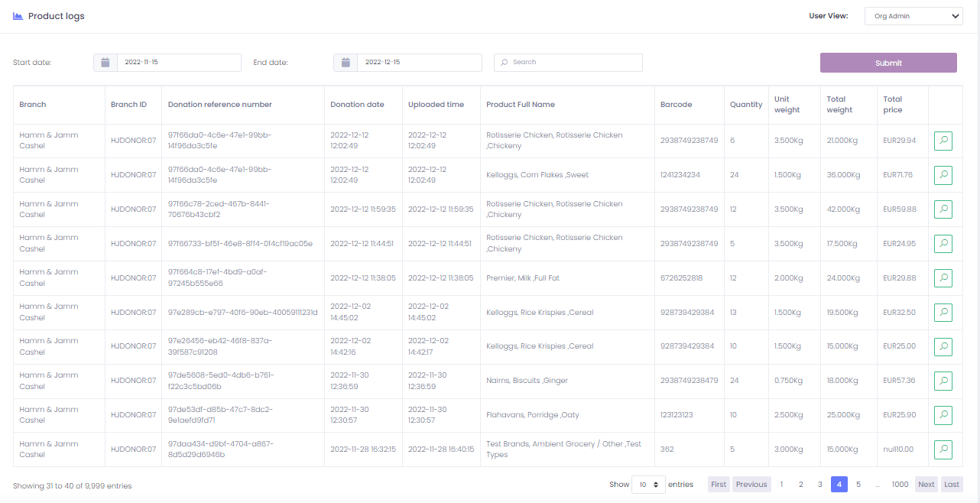The width and height of the screenshot is (980, 503).
Task: Select barcode 1241234234
Action: point(680,175)
